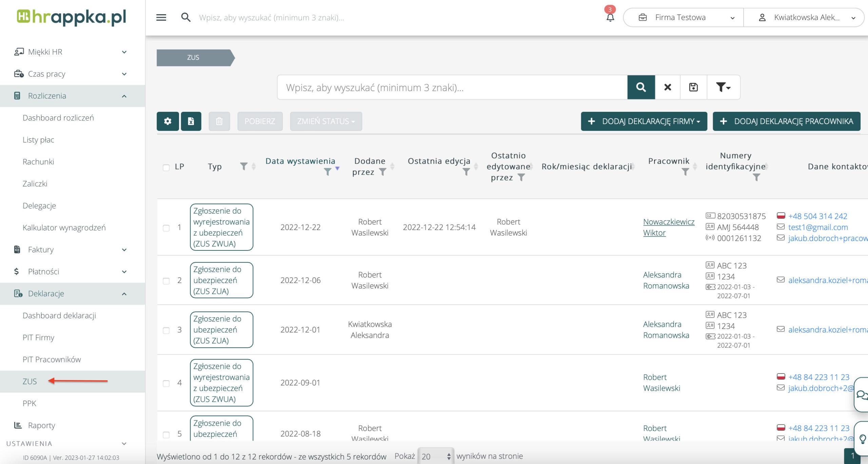Click the hamburger menu icon

coord(161,17)
